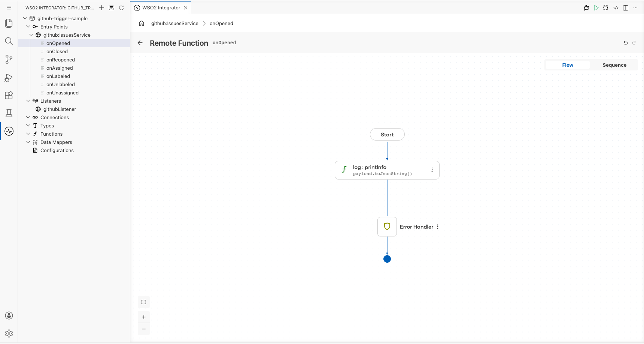
Task: Click the blue end node circle
Action: (x=387, y=259)
